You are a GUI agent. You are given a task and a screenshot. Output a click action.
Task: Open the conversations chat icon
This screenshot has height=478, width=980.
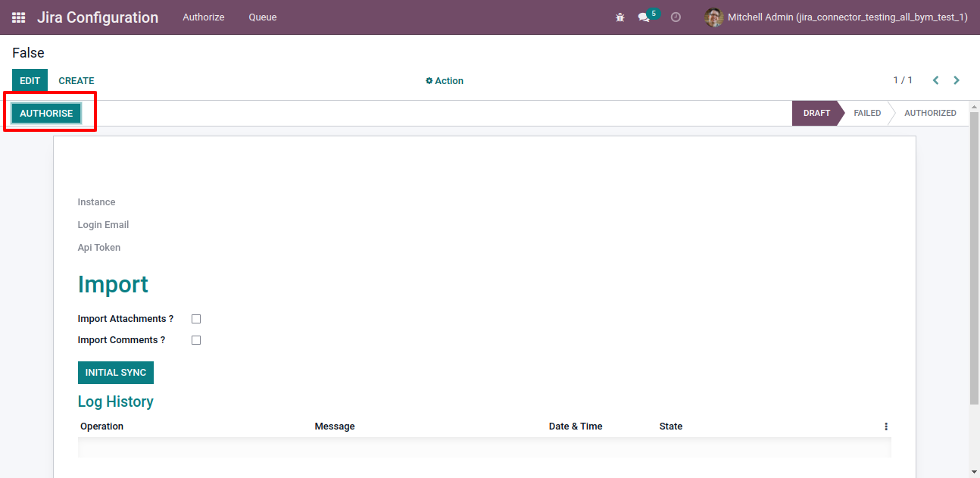click(x=644, y=17)
